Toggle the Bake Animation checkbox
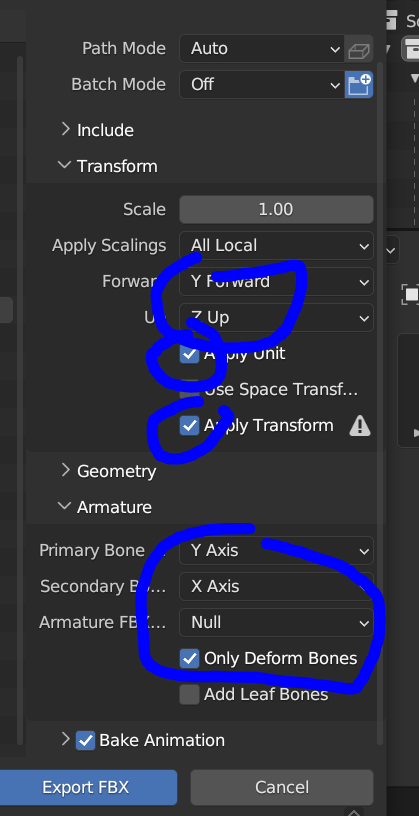The height and width of the screenshot is (816, 419). tap(85, 740)
